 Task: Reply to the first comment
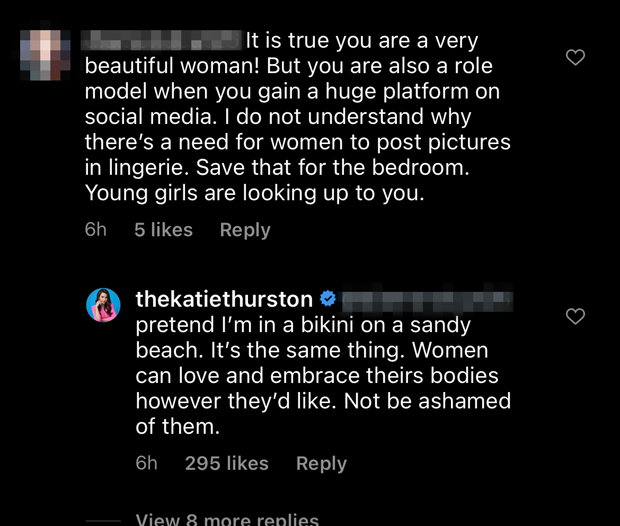245,230
